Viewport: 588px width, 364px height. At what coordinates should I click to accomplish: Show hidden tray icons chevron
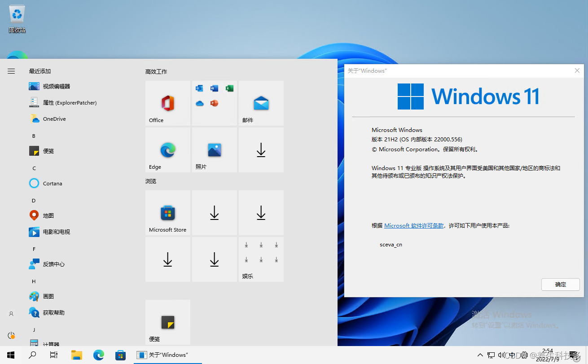pyautogui.click(x=480, y=355)
